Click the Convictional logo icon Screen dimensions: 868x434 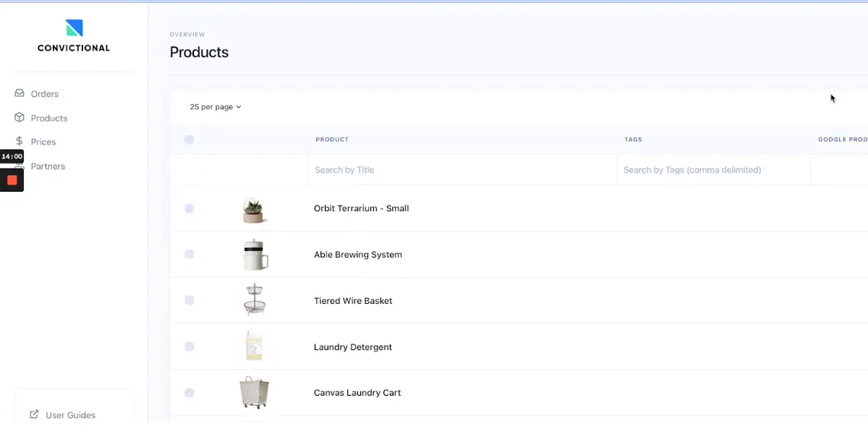point(74,27)
